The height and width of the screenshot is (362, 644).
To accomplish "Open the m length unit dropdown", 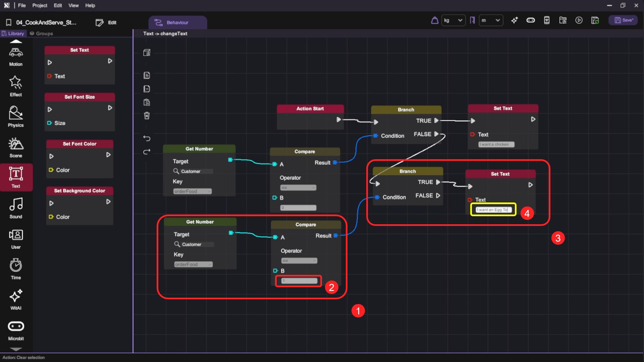I will pyautogui.click(x=491, y=20).
